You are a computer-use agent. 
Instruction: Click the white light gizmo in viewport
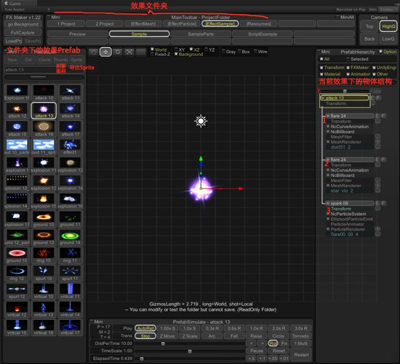(x=201, y=121)
